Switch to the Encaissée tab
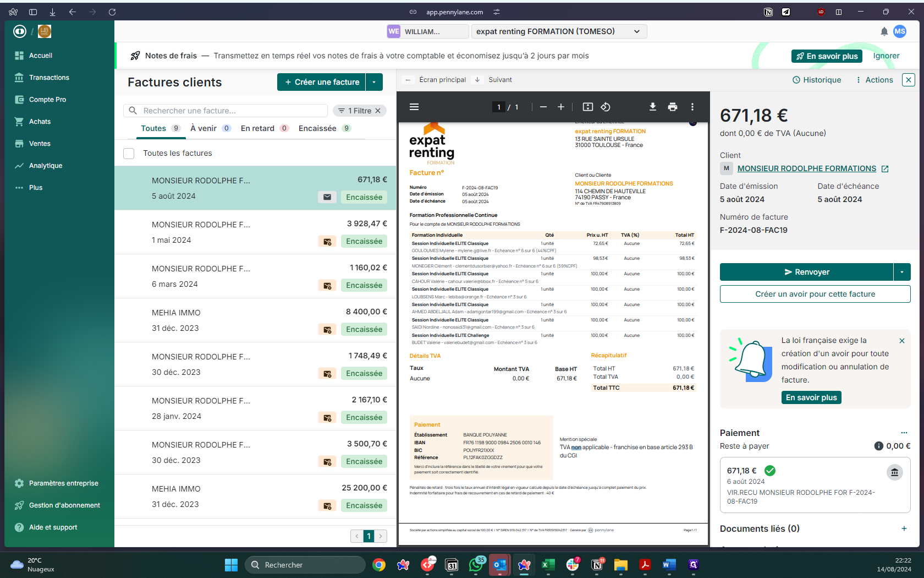This screenshot has height=578, width=924. (x=324, y=128)
